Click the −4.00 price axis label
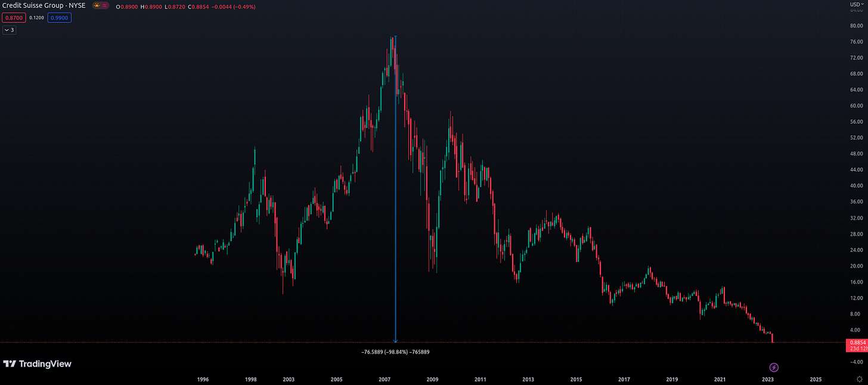The image size is (868, 385). (856, 362)
